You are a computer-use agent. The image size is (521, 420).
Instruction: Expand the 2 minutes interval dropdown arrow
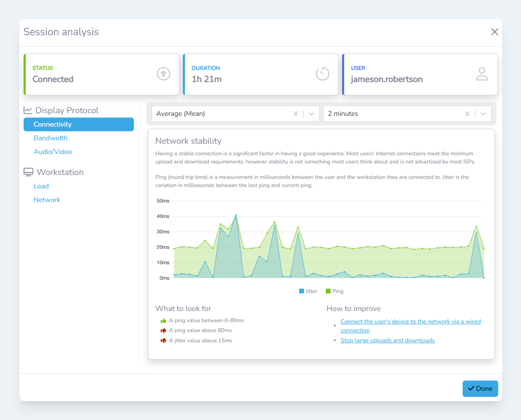coord(483,114)
